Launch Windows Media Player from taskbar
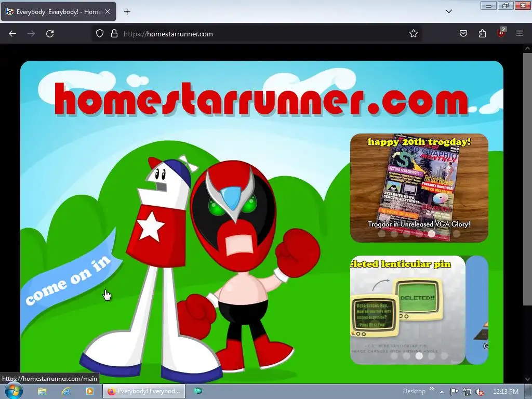532x399 pixels. pos(89,391)
